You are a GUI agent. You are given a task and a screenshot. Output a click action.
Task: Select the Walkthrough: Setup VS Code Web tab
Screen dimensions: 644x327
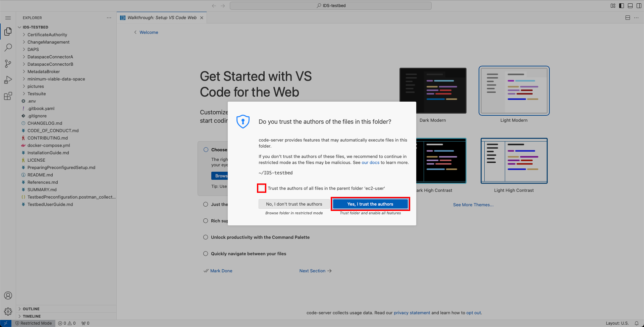tap(162, 18)
